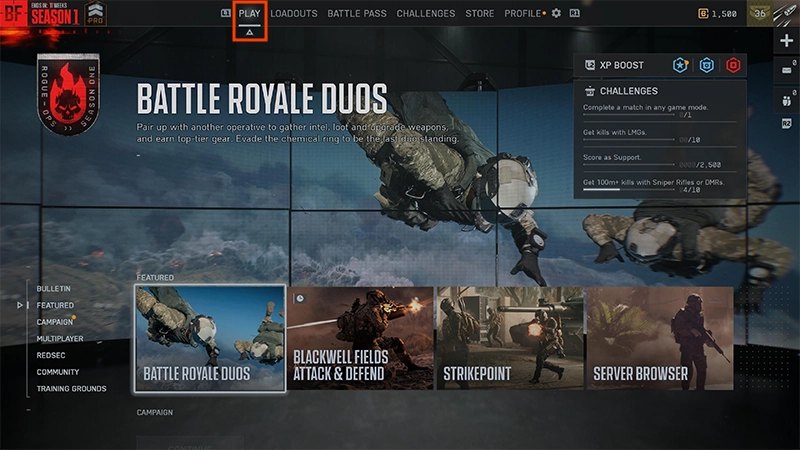Click the 4/10 sniper challenge progress bar

(629, 190)
